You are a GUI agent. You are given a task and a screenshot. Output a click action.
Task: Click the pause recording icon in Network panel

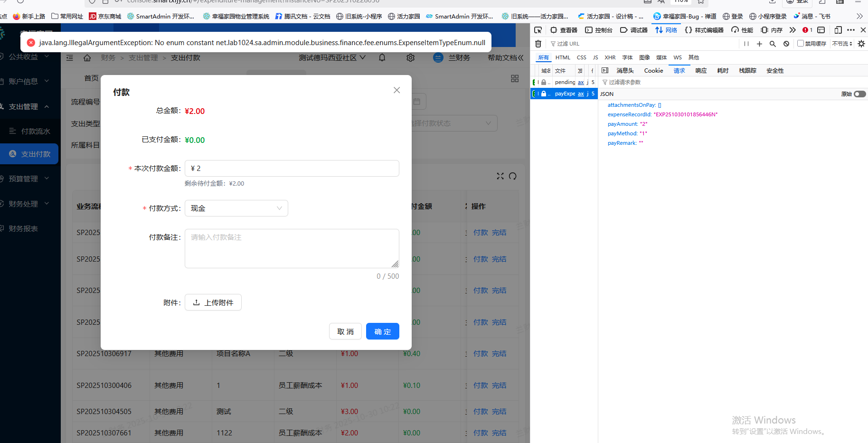coord(746,44)
